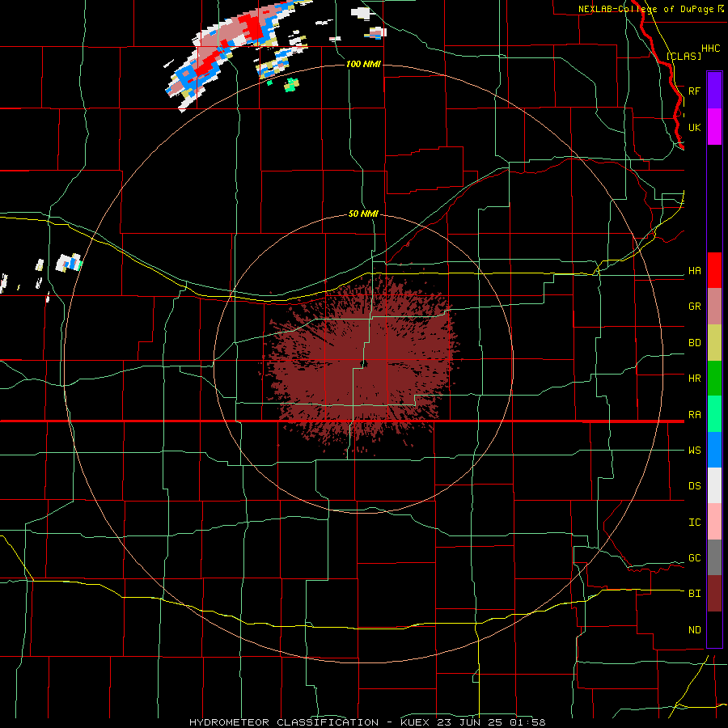Click the BD legend label
This screenshot has width=728, height=728.
point(695,343)
